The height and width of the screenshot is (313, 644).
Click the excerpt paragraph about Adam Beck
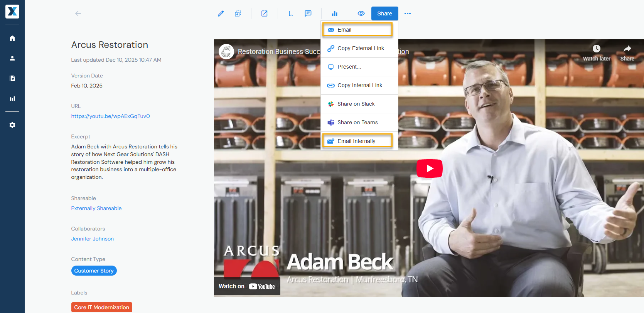click(x=124, y=162)
